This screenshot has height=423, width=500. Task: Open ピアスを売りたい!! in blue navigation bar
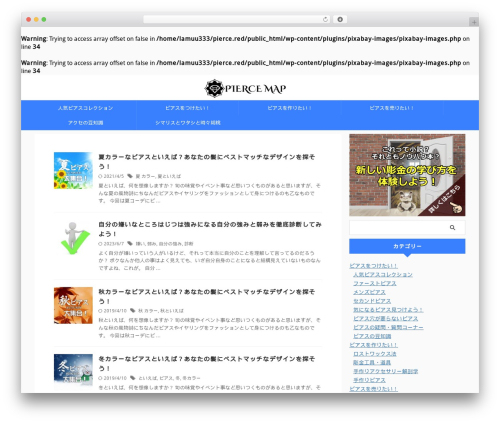391,108
